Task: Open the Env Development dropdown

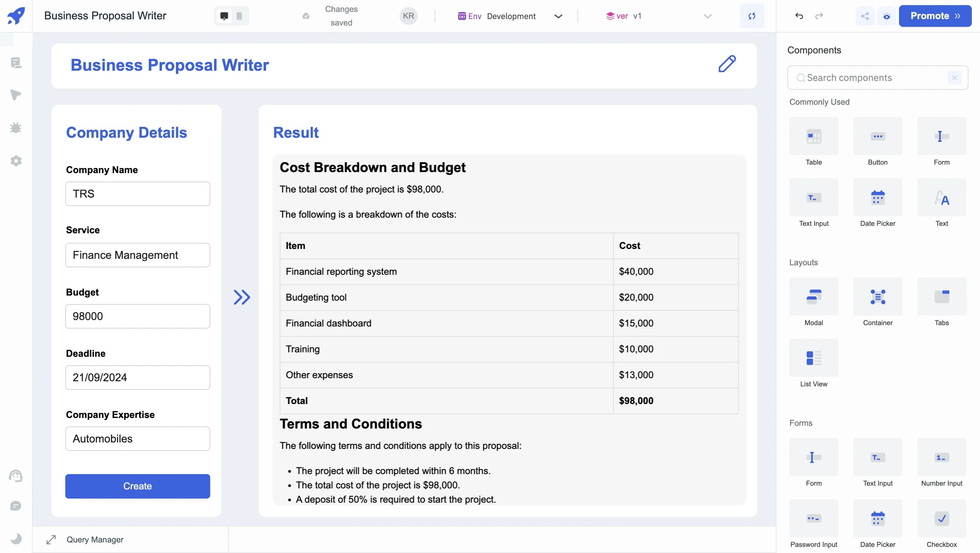Action: [558, 16]
